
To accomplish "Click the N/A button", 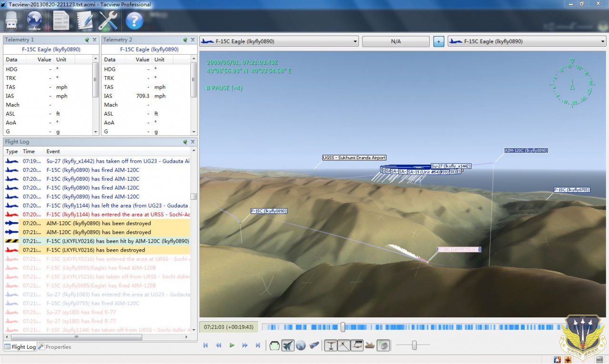I will point(396,41).
